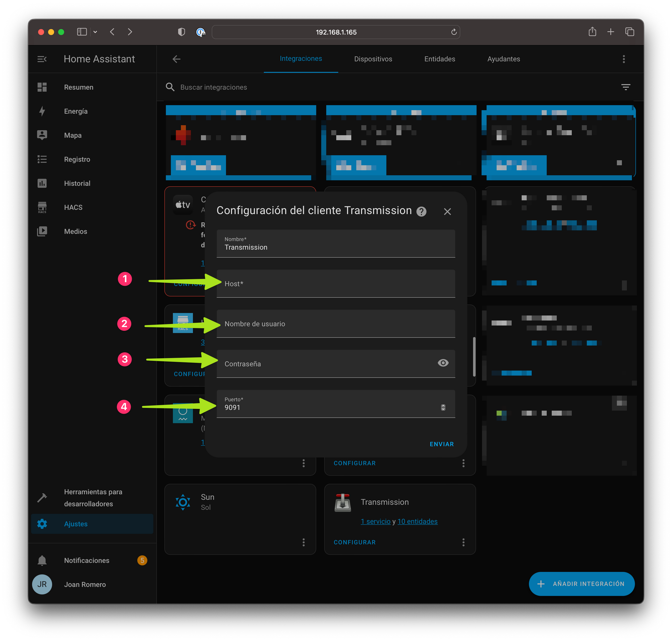The height and width of the screenshot is (641, 672).
Task: Toggle password visibility eye icon
Action: (x=443, y=363)
